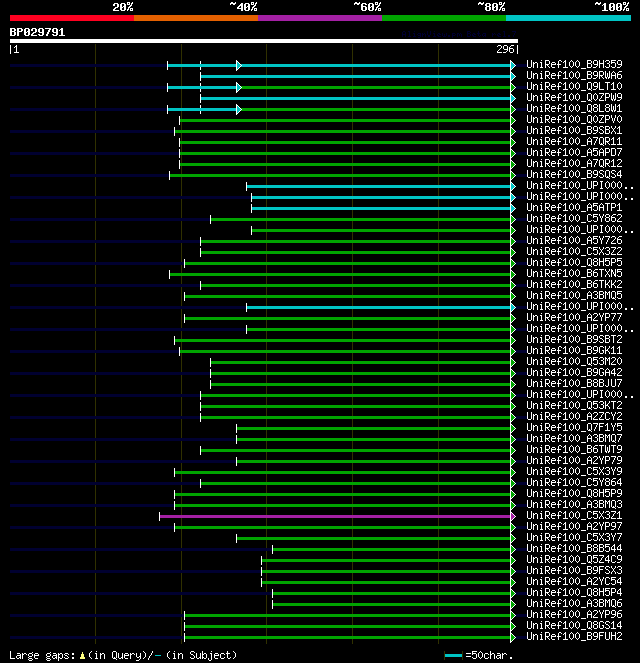Screen dimensions: 640x663
Task: Select label UniRef100_A7QR12
Action: pyautogui.click(x=574, y=163)
